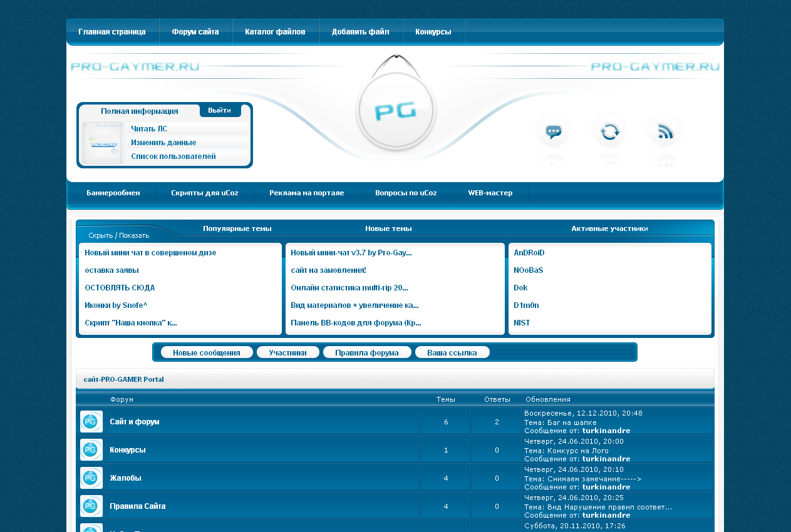Open Новый мини-чат v3.7 topic

pos(351,253)
